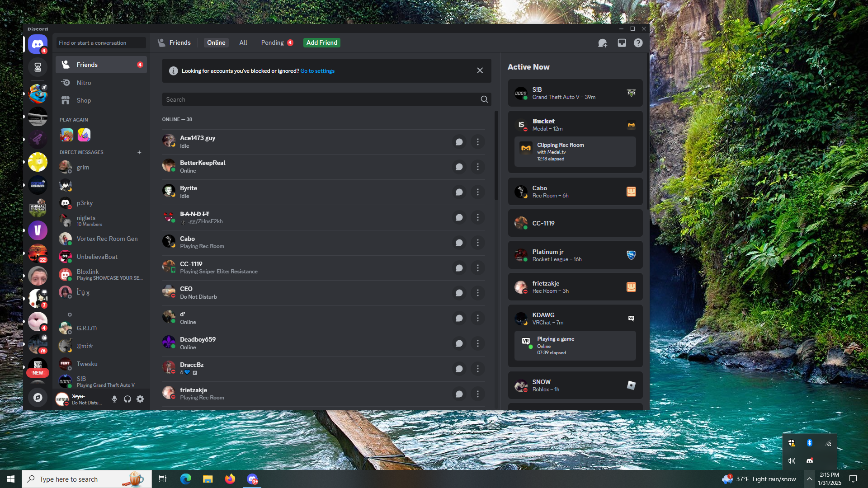Image resolution: width=868 pixels, height=488 pixels.
Task: Click the friends Search input field
Action: (326, 99)
